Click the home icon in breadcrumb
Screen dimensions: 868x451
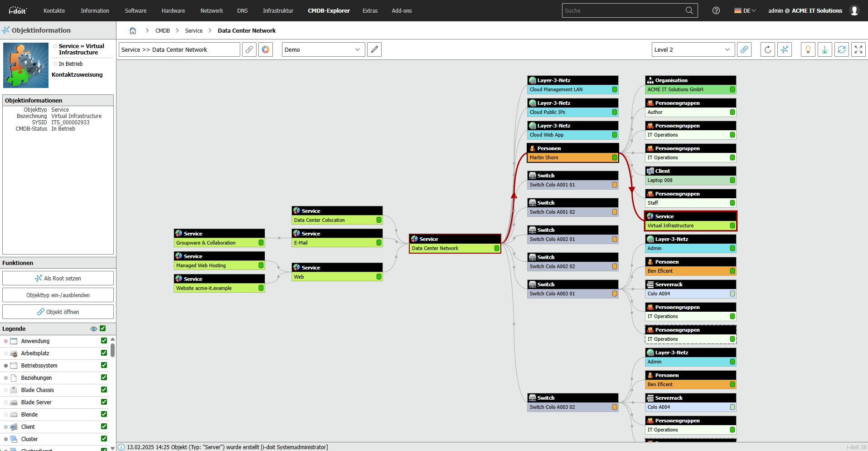tap(133, 31)
